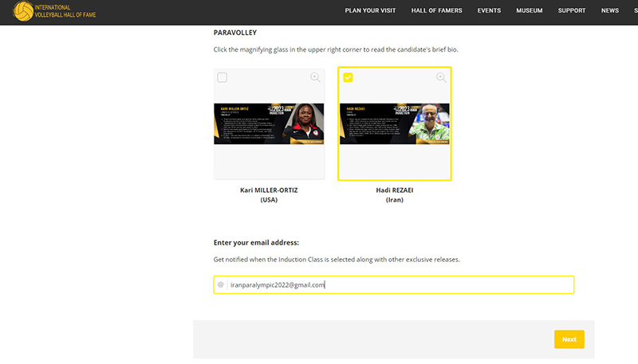Click Kari Miller-Ortiz induction banner image
638x364 pixels.
(269, 123)
